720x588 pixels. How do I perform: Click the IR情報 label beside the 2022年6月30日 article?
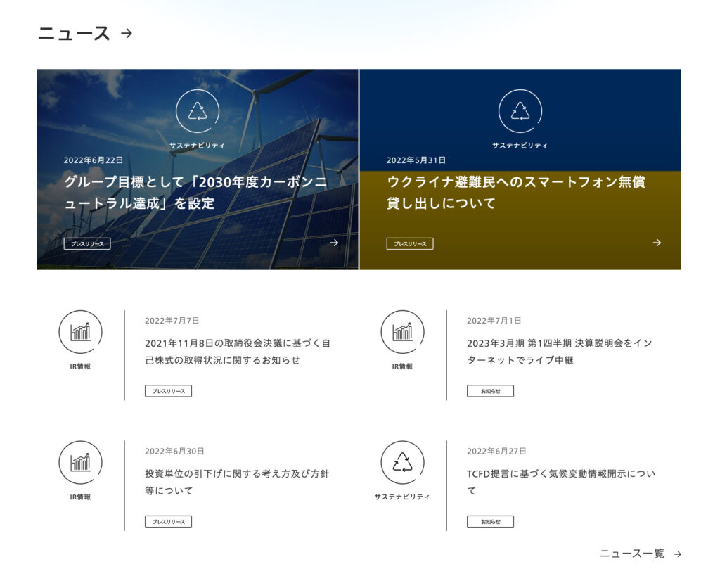[x=80, y=497]
